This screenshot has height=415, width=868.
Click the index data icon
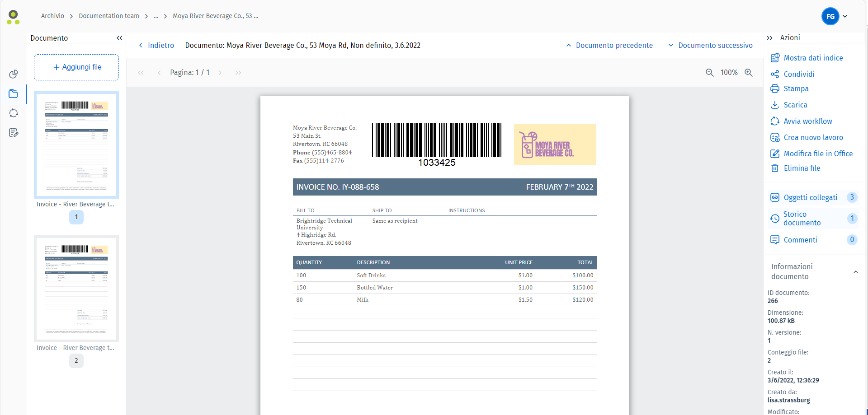pyautogui.click(x=775, y=58)
